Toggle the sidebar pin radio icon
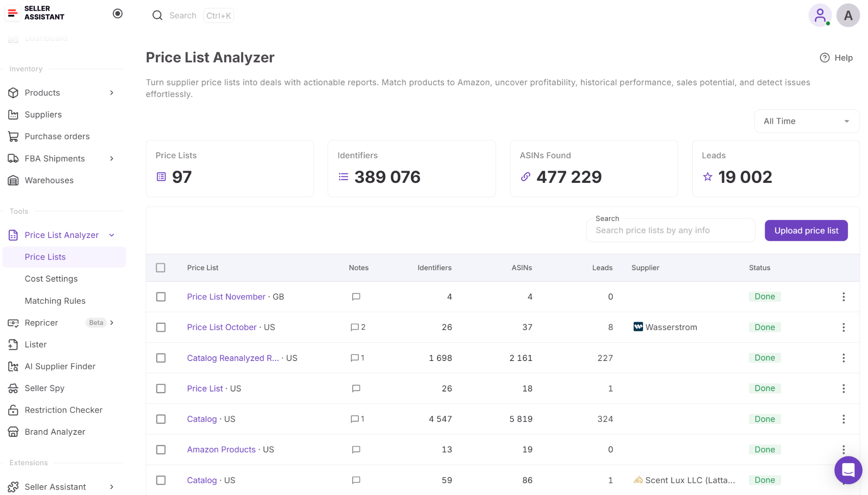868x495 pixels. [118, 14]
